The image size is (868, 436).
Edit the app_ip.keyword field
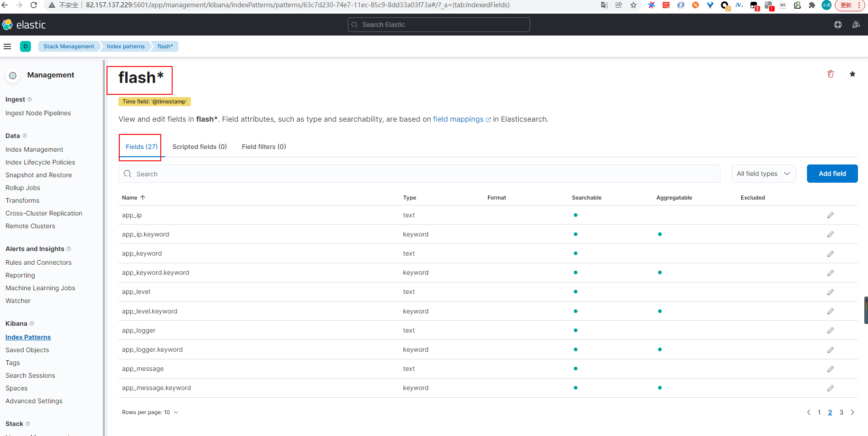pyautogui.click(x=831, y=234)
